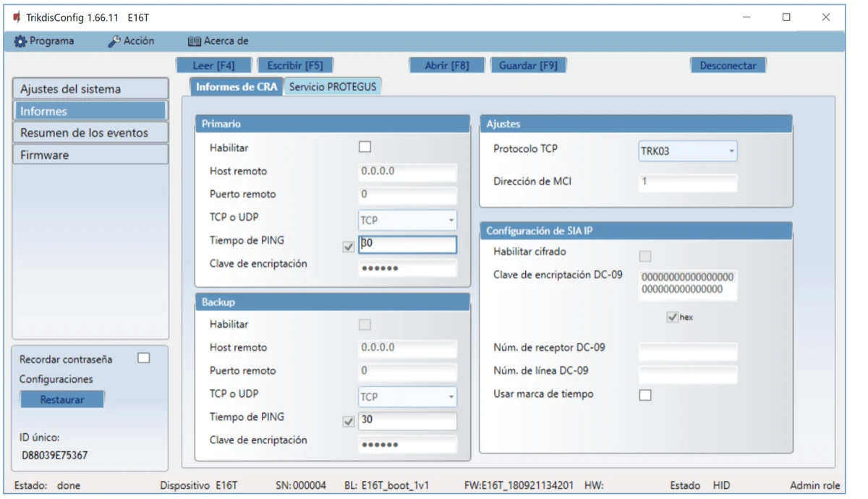Viewport: 868px width, 499px height.
Task: Open the Protocolo TCP dropdown
Action: (687, 151)
